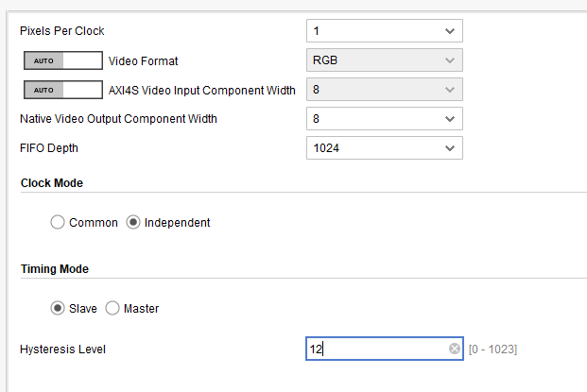Expand Native Video Output Component Width dropdown
This screenshot has width=587, height=392.
(385, 119)
